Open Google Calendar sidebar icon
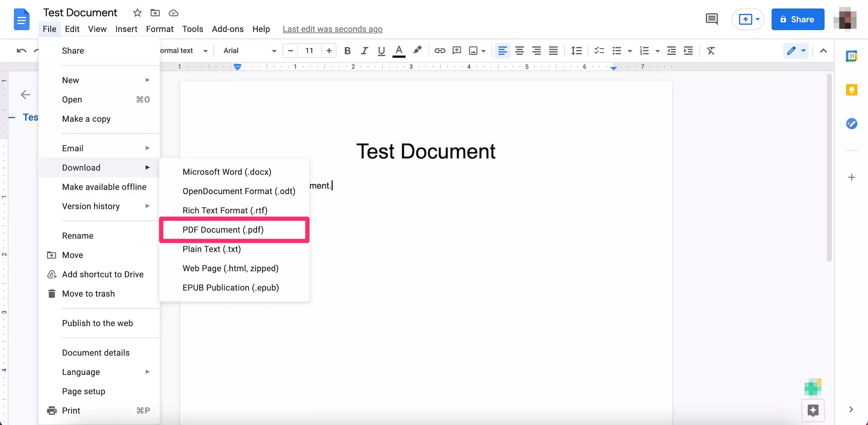The width and height of the screenshot is (868, 425). [851, 56]
